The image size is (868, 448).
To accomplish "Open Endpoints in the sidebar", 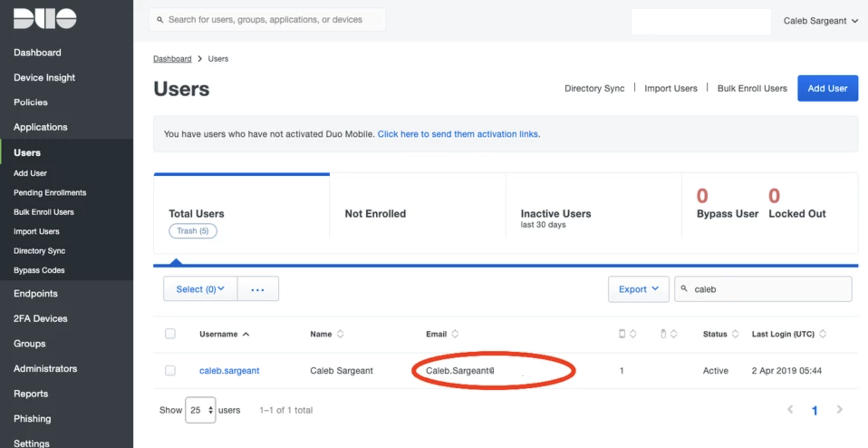I will click(35, 294).
